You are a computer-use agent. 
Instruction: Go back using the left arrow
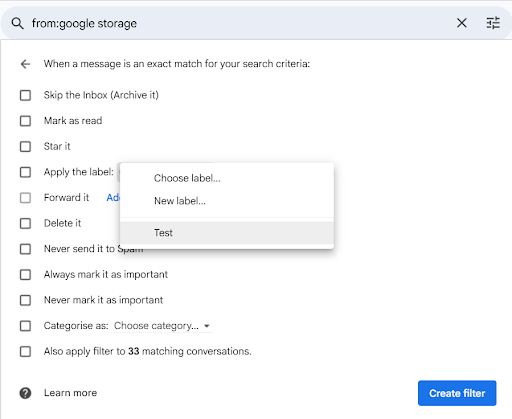point(25,64)
